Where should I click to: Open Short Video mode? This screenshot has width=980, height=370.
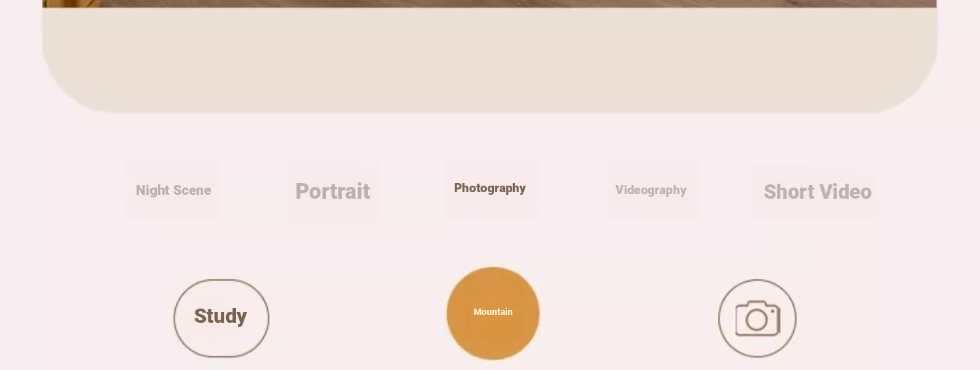click(817, 192)
